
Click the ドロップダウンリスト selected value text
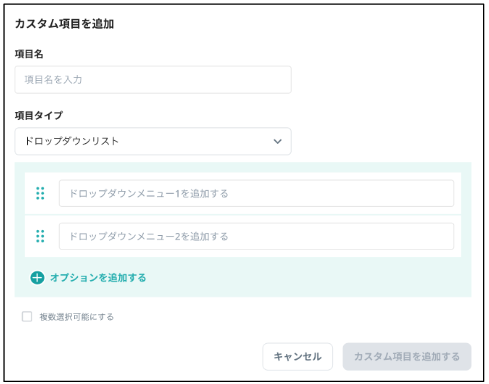72,141
